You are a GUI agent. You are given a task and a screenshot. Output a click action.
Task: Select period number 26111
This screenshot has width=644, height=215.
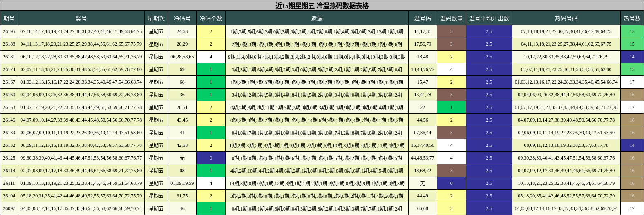click(x=9, y=183)
